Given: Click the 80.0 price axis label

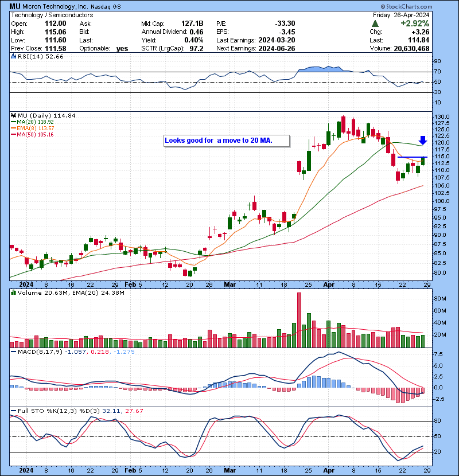Looking at the screenshot, I should [440, 272].
